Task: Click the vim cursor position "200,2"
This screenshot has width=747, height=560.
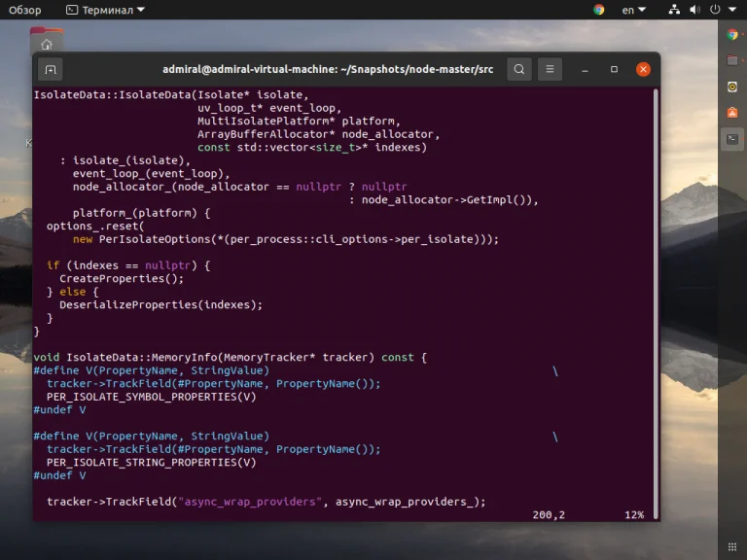Action: click(x=549, y=514)
